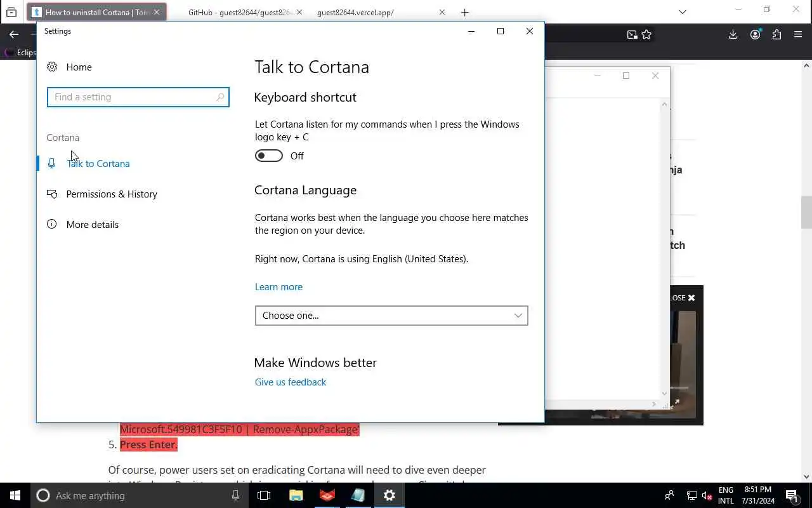Image resolution: width=812 pixels, height=508 pixels.
Task: Minimize the Settings window
Action: point(471,31)
